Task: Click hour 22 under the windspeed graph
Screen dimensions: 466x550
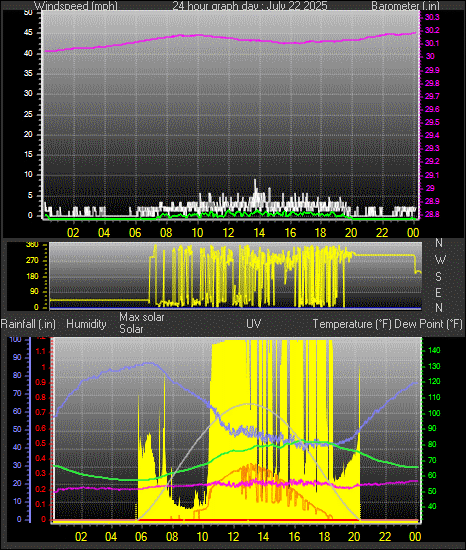Action: pyautogui.click(x=383, y=233)
